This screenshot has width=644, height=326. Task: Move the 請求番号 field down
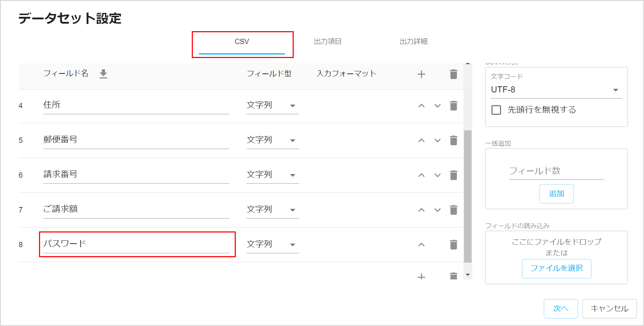pos(437,175)
